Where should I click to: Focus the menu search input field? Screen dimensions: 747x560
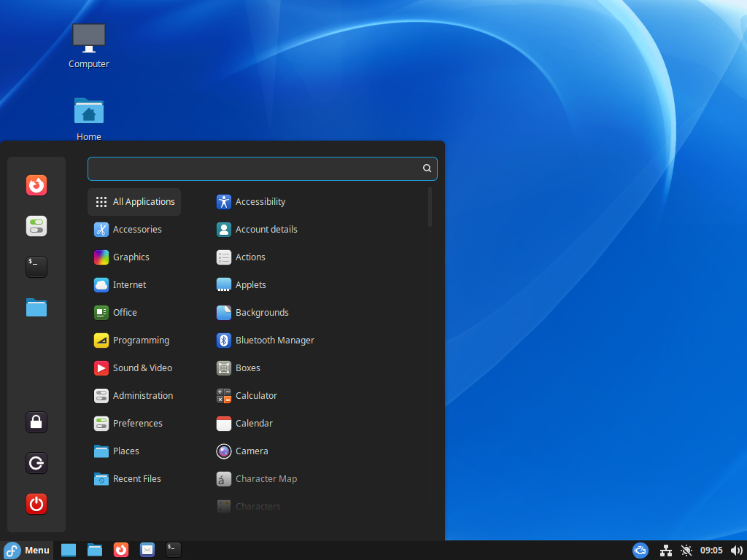(x=255, y=168)
